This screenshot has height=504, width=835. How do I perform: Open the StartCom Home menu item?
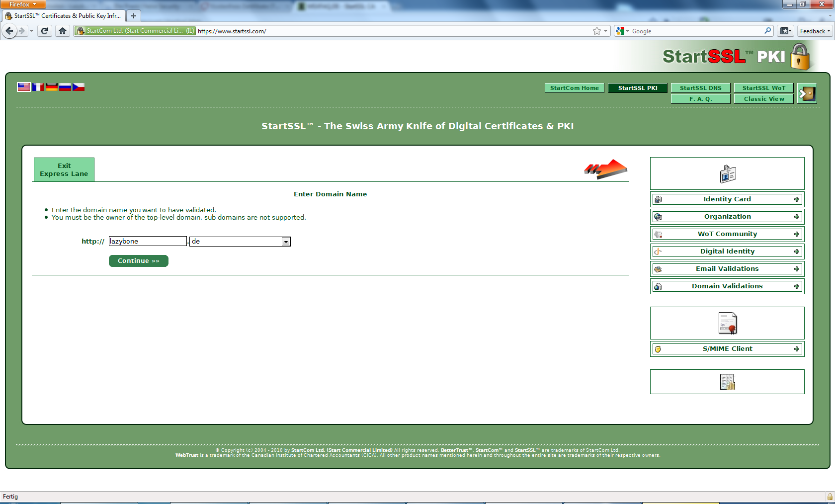[575, 88]
